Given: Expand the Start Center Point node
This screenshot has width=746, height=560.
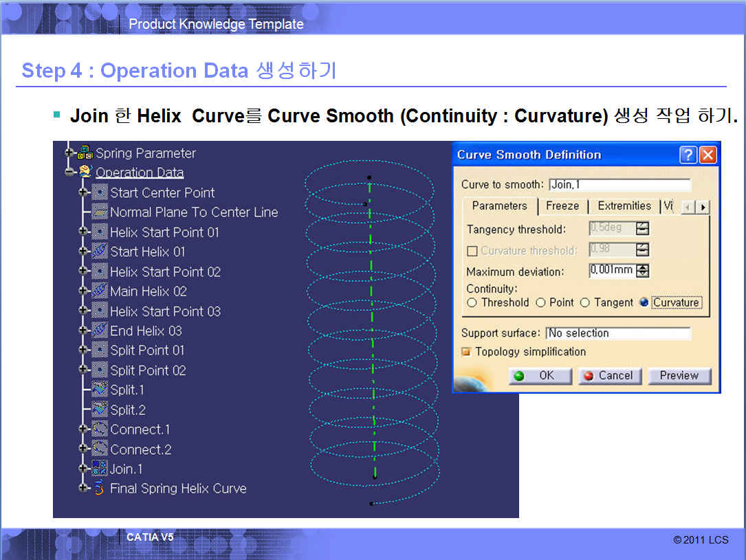Looking at the screenshot, I should tap(84, 192).
